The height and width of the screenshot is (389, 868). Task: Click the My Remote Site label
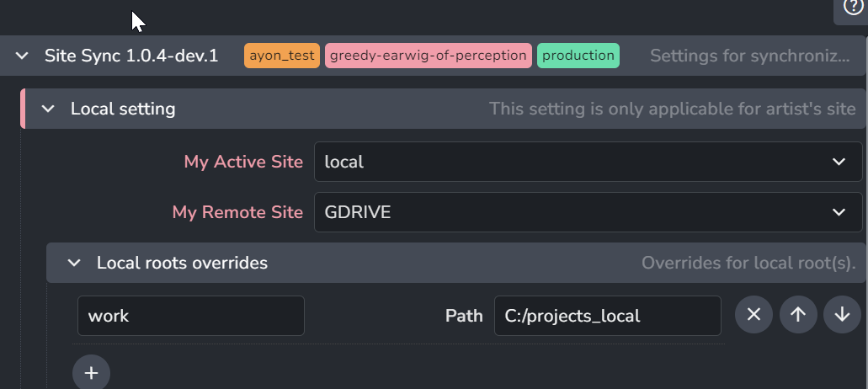237,212
